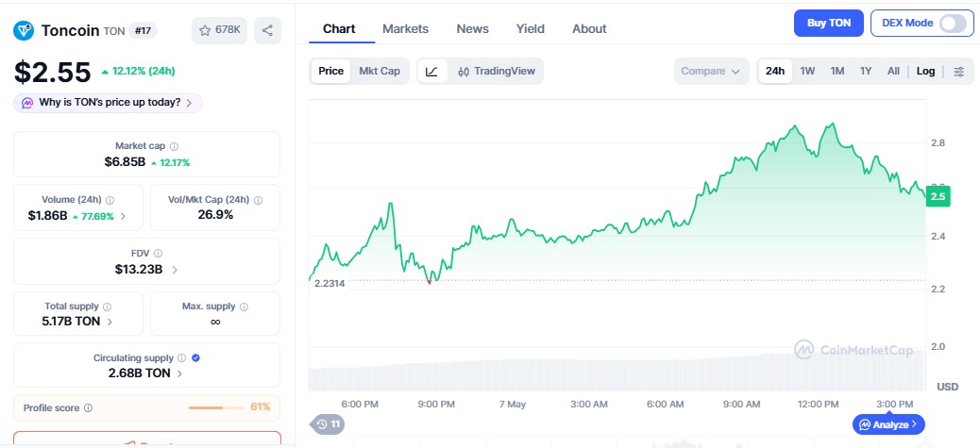Click the #17 rank badge

(x=144, y=30)
